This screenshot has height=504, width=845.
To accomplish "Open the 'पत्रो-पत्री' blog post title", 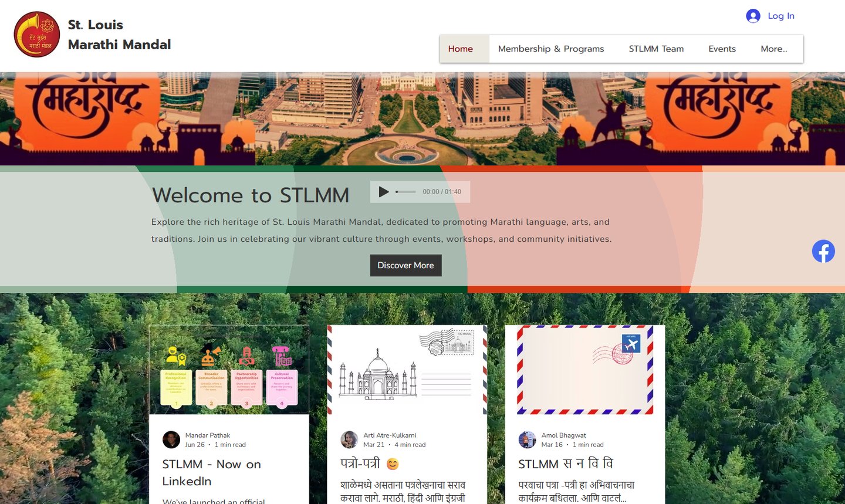I will [x=370, y=464].
